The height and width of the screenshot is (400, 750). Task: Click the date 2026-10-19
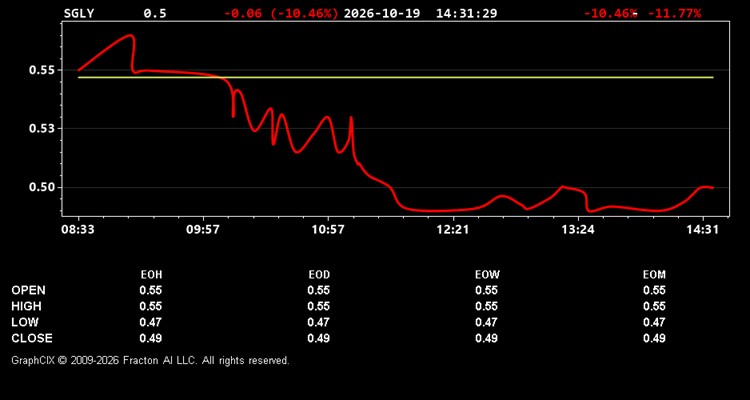[382, 13]
